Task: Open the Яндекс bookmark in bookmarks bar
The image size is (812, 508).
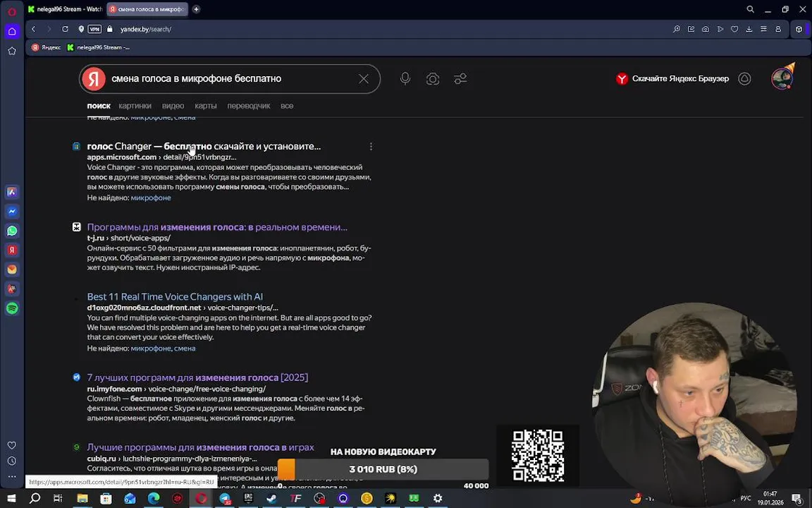Action: pos(47,47)
